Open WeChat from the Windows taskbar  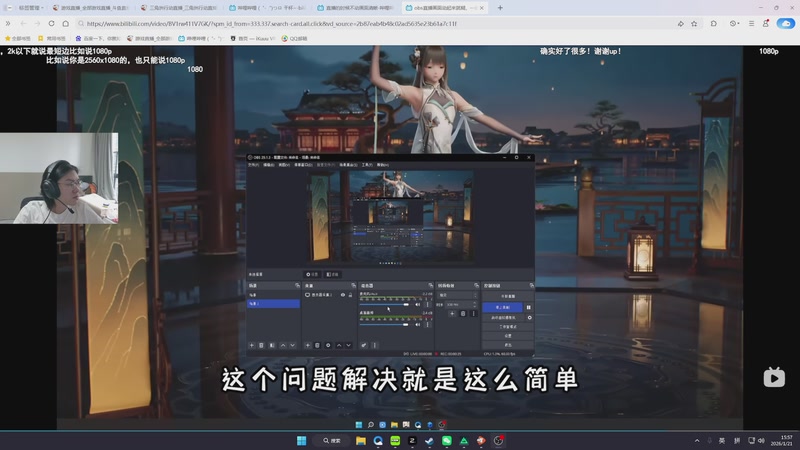point(446,441)
